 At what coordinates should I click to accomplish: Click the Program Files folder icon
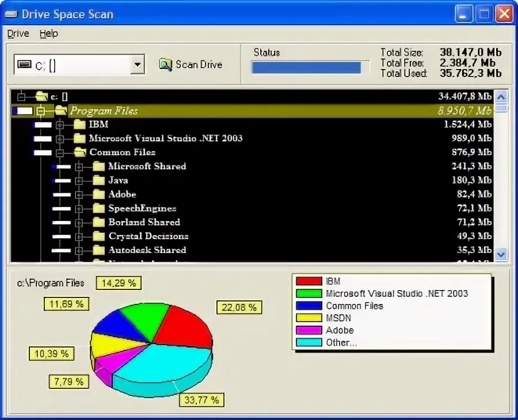(x=61, y=110)
